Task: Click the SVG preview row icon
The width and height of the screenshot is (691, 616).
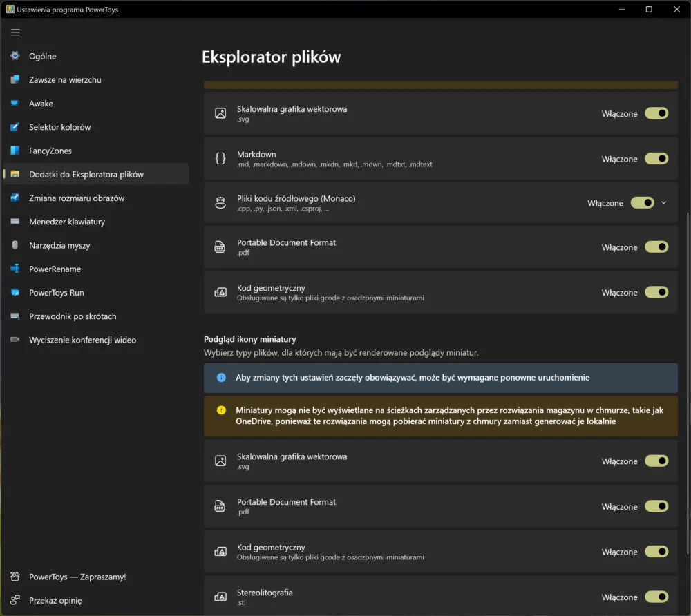Action: click(220, 113)
